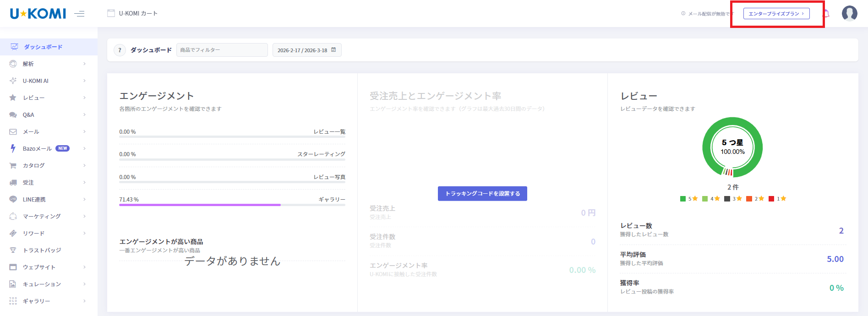Screen dimensions: 868x316
Task: Open the calendar icon in date range
Action: click(x=333, y=50)
